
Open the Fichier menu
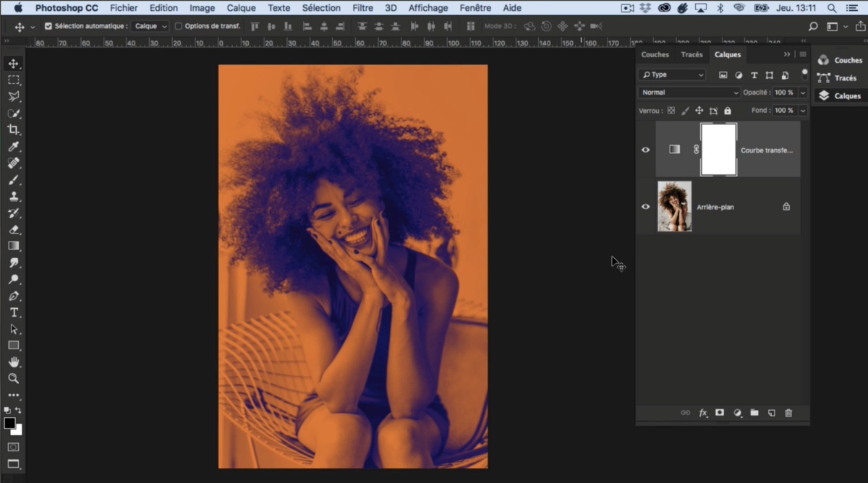click(x=124, y=8)
